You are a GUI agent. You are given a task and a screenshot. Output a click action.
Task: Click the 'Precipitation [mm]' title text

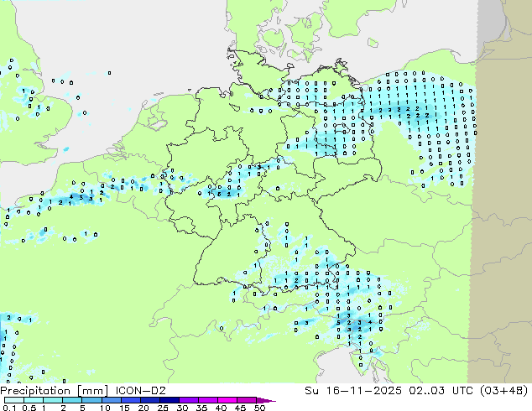pos(55,391)
